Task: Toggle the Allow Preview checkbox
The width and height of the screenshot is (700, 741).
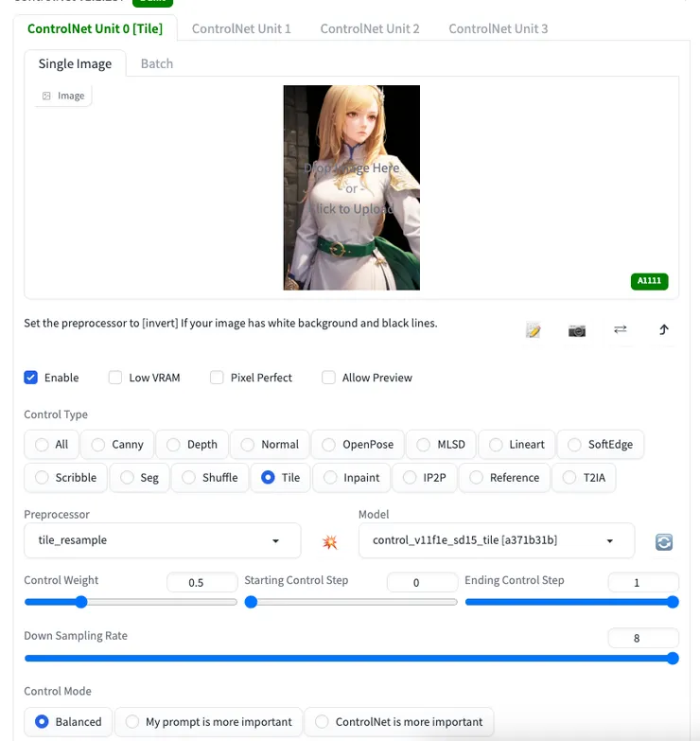Action: tap(328, 378)
